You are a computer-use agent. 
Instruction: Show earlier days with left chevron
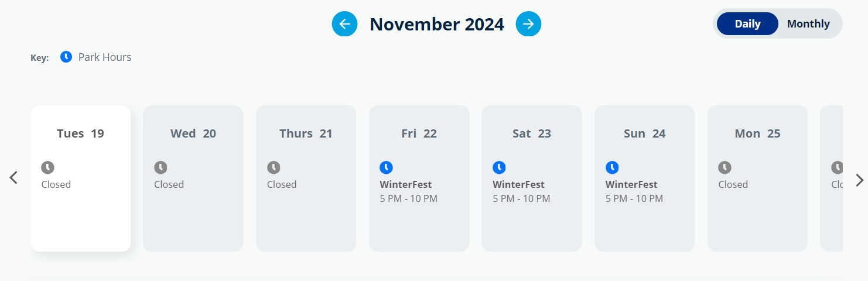(13, 178)
